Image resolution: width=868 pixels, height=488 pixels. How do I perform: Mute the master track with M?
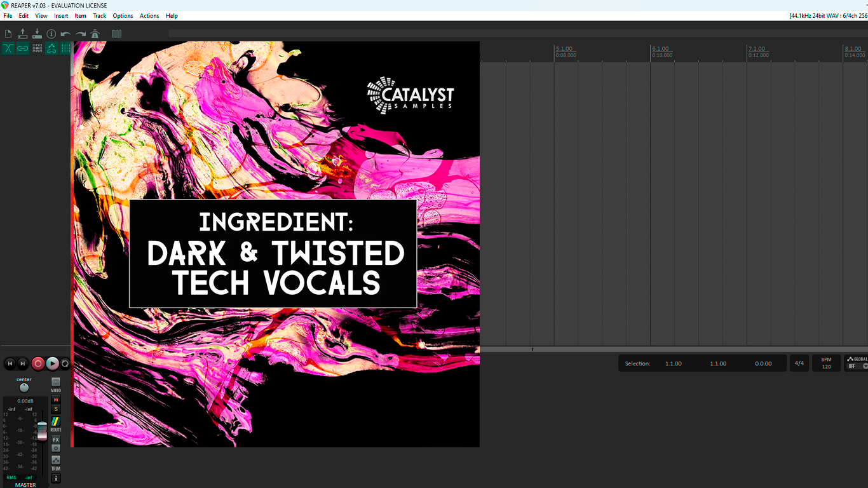(x=56, y=400)
